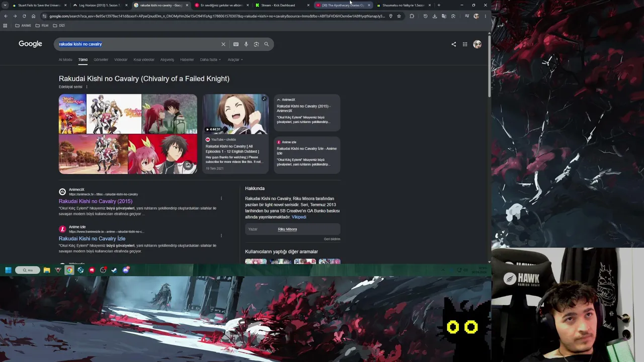644x362 pixels.
Task: Share the search results page
Action: tap(453, 44)
